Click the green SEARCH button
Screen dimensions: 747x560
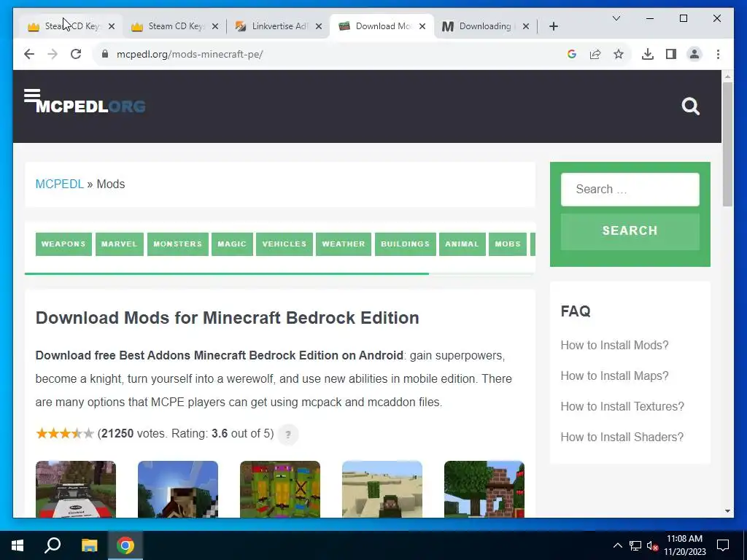click(x=630, y=231)
